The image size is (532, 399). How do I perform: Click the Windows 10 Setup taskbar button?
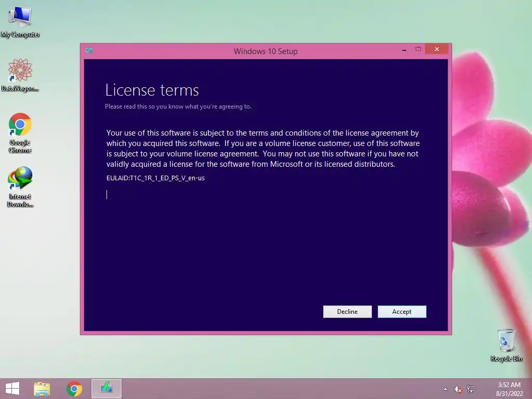click(106, 389)
